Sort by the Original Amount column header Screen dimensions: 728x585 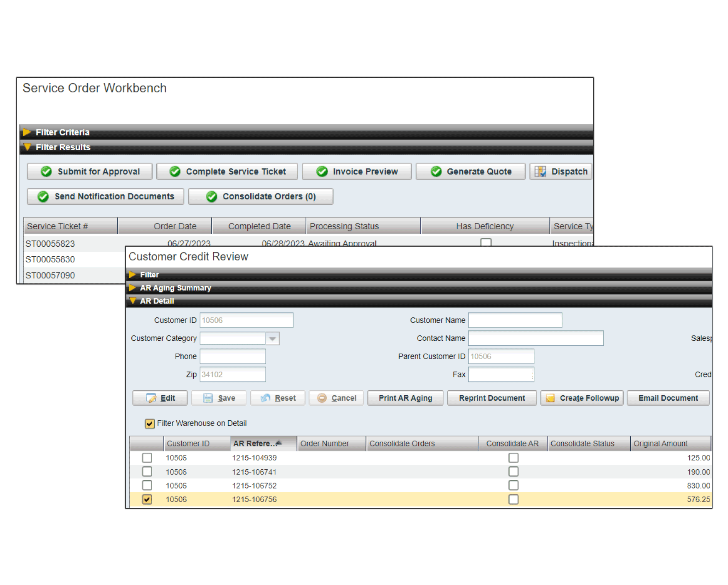pos(669,444)
